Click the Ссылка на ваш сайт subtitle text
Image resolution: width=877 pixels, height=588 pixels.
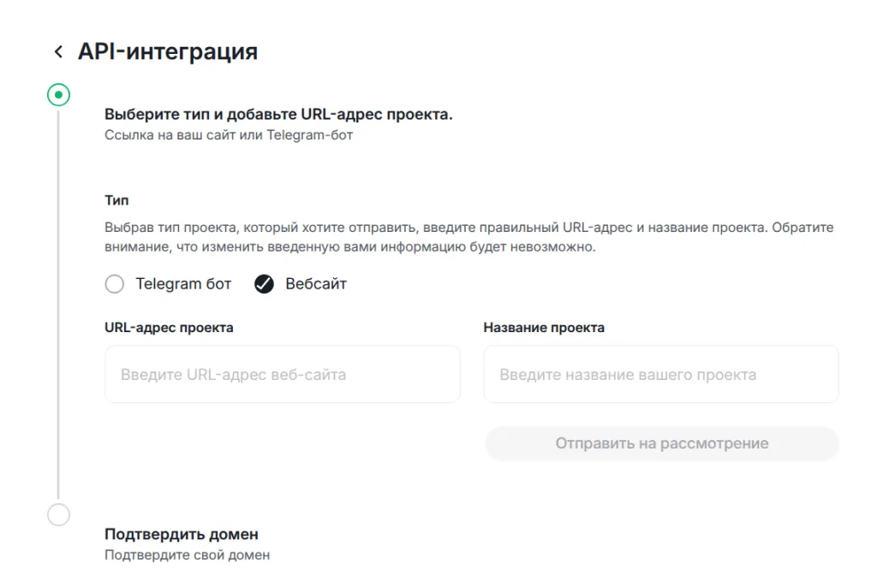228,134
